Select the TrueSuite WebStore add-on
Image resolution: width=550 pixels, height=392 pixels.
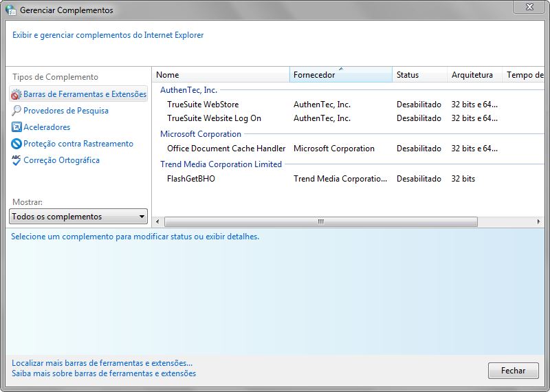tap(203, 105)
